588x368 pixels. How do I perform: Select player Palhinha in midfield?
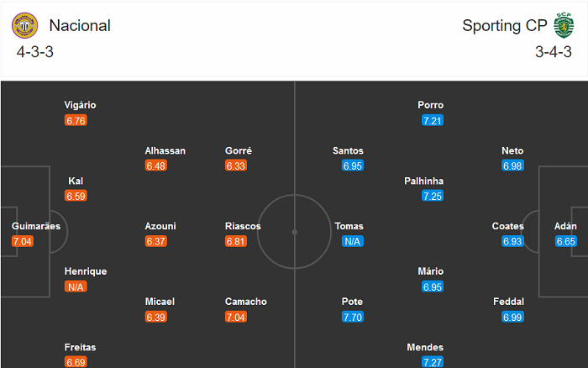coord(423,181)
